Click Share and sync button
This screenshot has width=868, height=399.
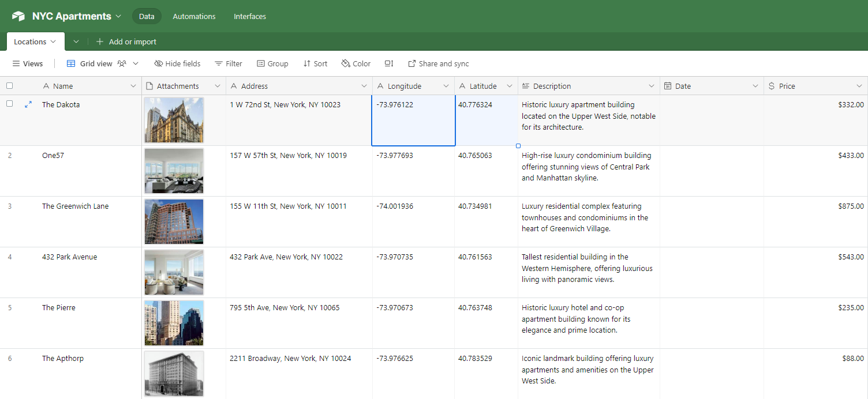pyautogui.click(x=439, y=63)
